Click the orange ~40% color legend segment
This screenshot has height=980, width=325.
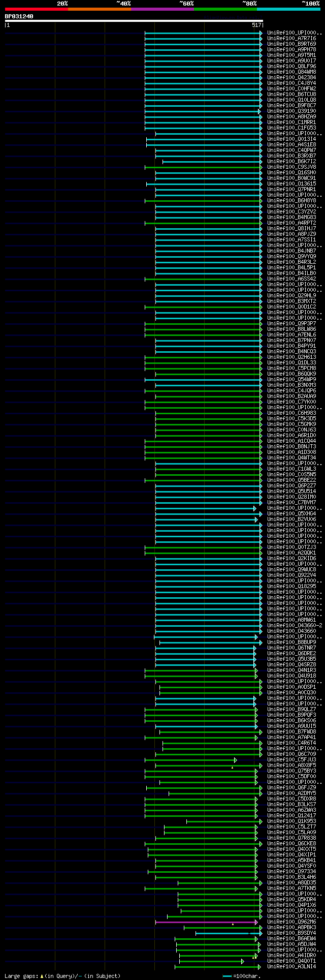click(x=100, y=9)
